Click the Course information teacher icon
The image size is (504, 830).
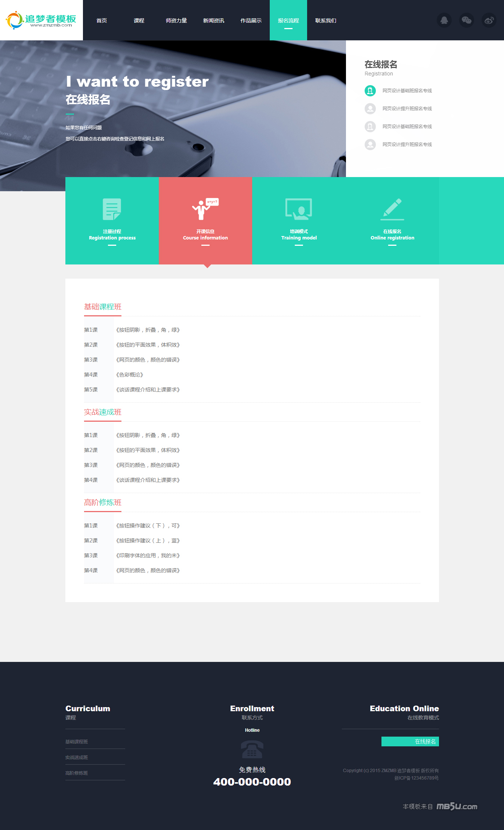(x=205, y=209)
